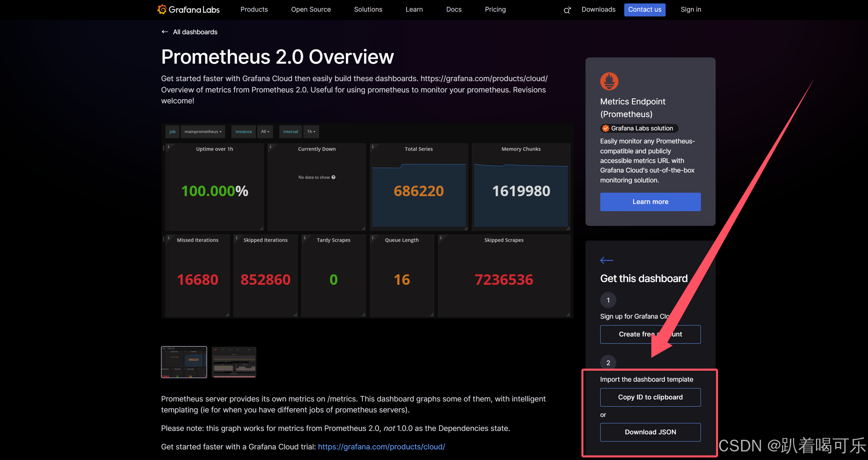The image size is (868, 460).
Task: Click the Queue Length value 16
Action: [402, 280]
